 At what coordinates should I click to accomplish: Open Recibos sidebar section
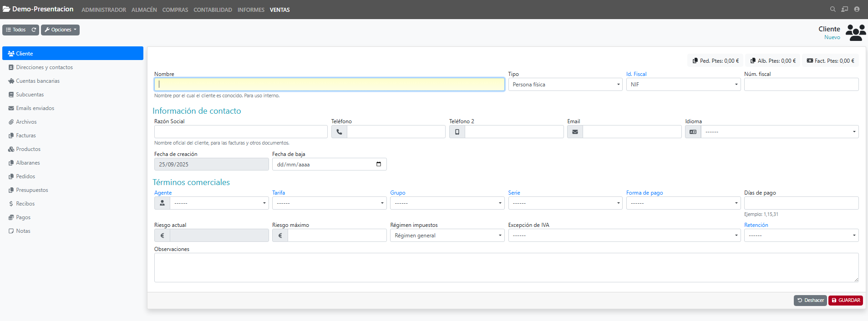click(x=73, y=204)
